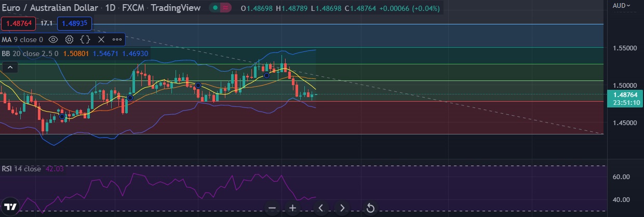644x217 pixels.
Task: Zoom out the chart with minus button
Action: pyautogui.click(x=272, y=208)
